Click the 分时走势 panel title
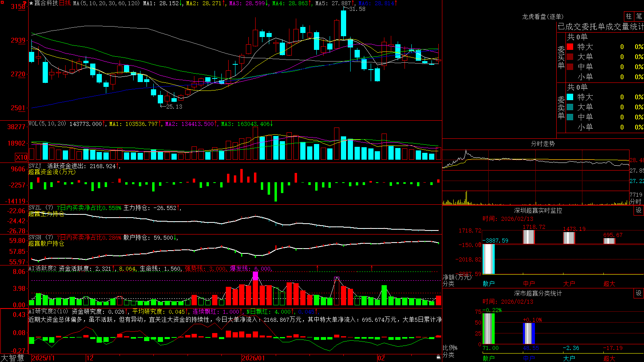This screenshot has width=644, height=362. click(543, 144)
